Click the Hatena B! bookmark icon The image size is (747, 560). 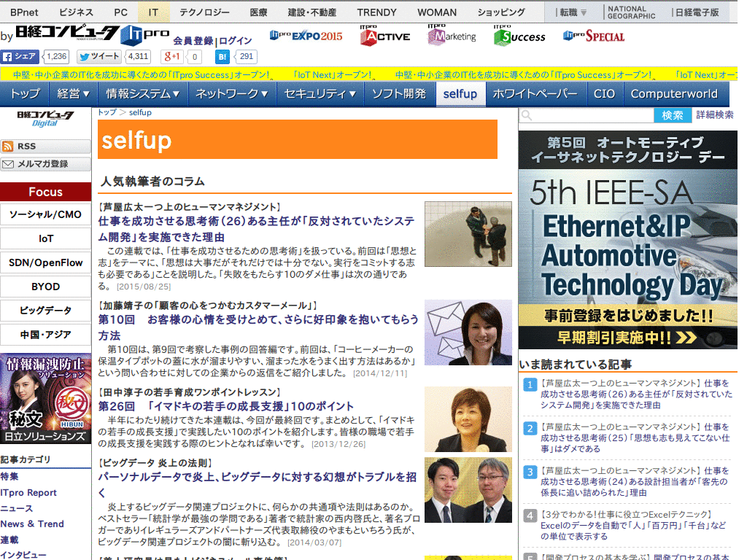pos(223,55)
